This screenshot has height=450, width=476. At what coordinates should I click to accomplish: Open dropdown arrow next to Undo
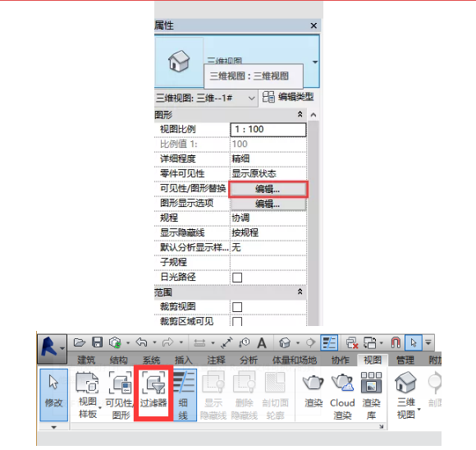point(154,342)
